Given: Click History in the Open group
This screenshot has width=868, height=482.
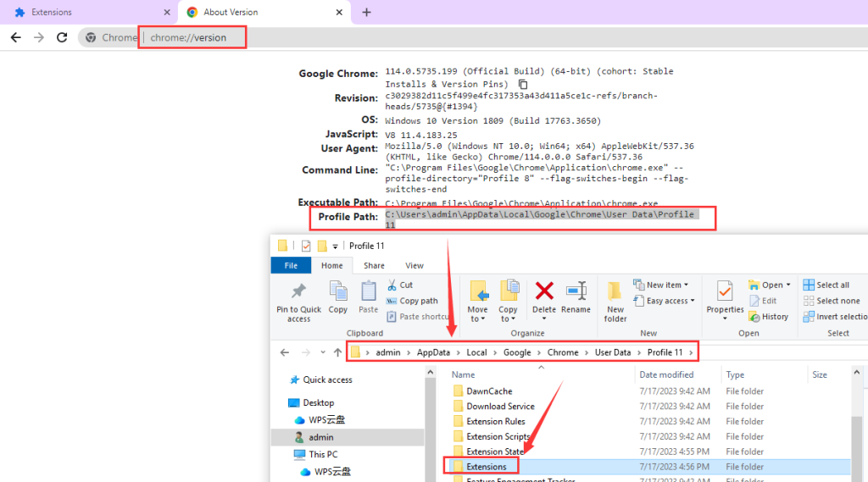Looking at the screenshot, I should pyautogui.click(x=768, y=317).
